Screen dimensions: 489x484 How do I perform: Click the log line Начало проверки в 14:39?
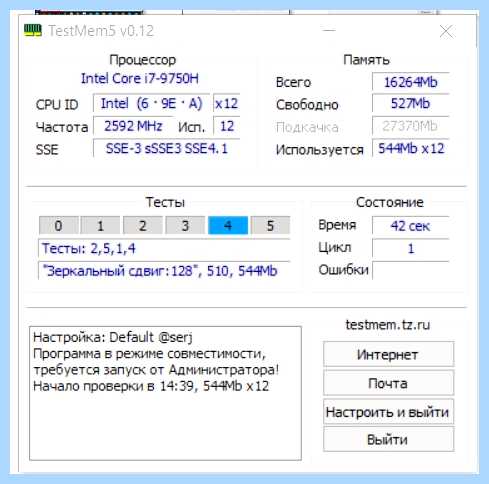pyautogui.click(x=151, y=386)
